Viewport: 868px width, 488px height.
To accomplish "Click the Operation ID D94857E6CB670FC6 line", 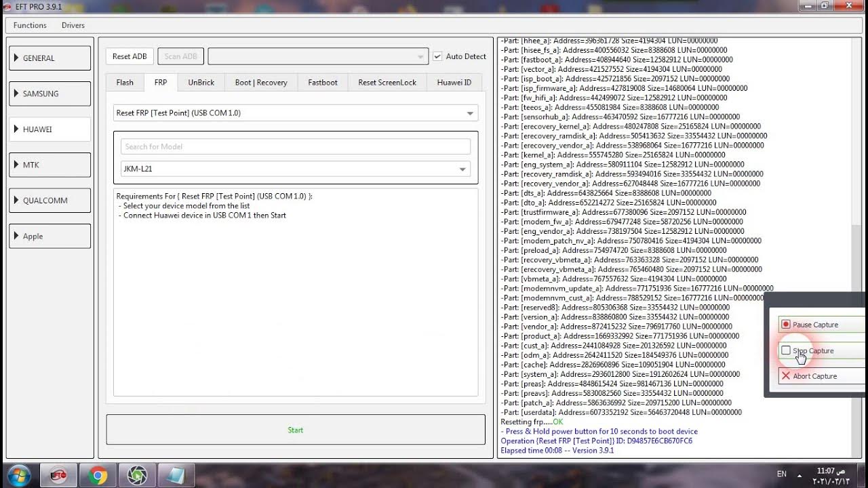I will pos(597,441).
